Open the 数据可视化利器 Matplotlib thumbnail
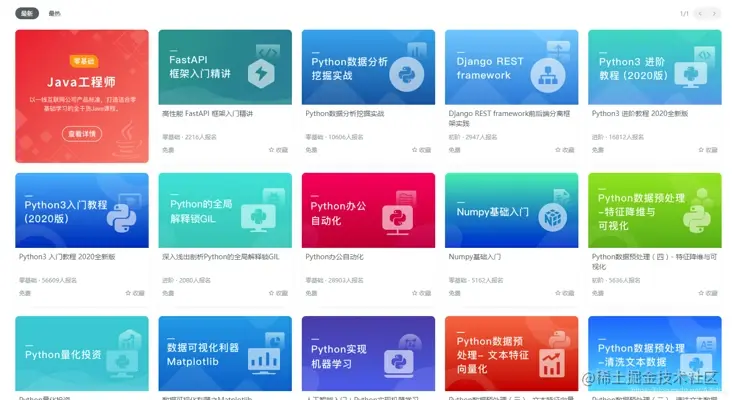This screenshot has height=400, width=732. point(225,354)
